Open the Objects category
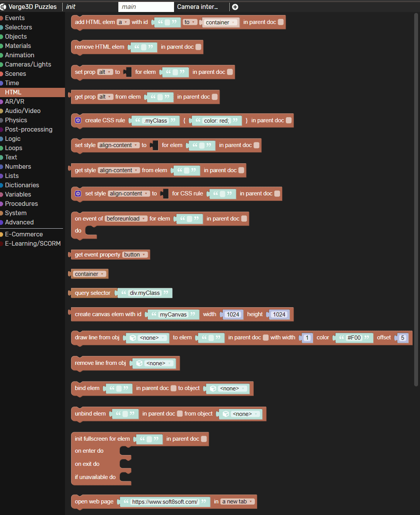The width and height of the screenshot is (420, 515). [16, 36]
